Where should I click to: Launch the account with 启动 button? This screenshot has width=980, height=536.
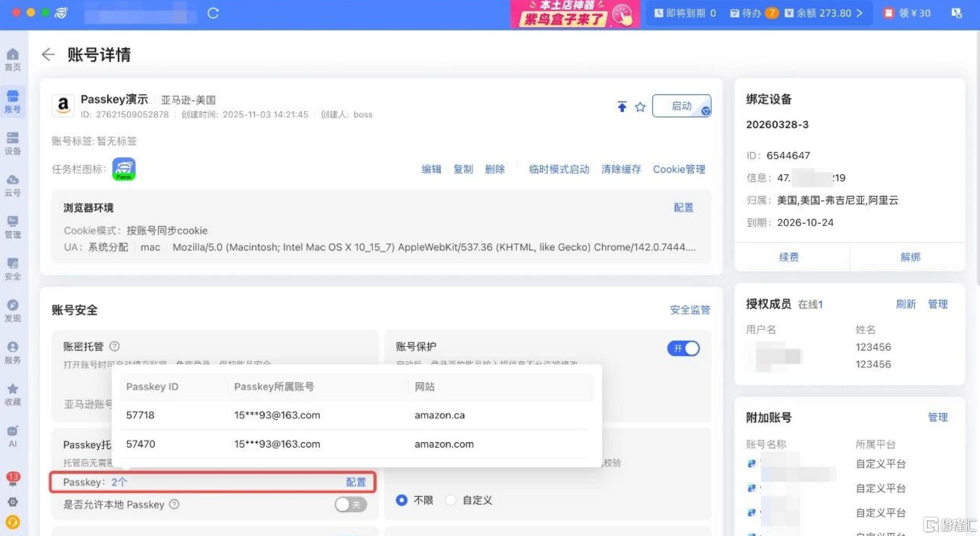681,106
